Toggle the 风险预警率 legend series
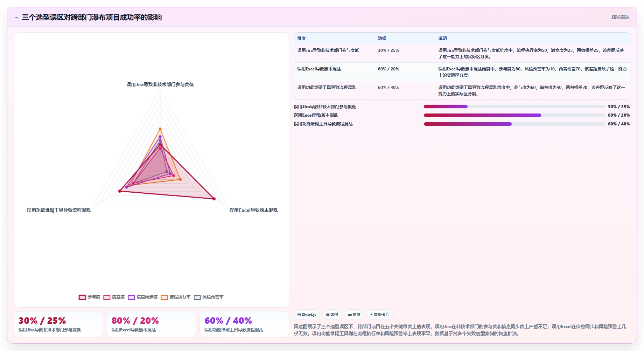The height and width of the screenshot is (351, 644). click(x=209, y=297)
